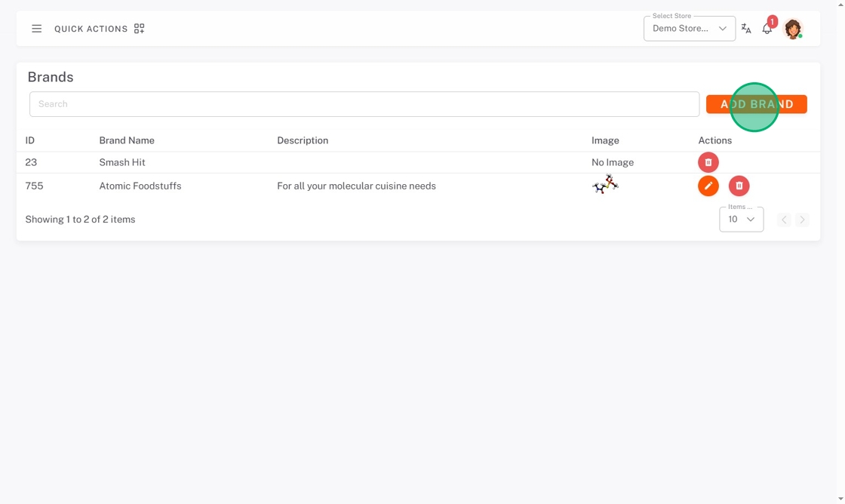Click the Description column header
This screenshot has width=845, height=504.
[303, 140]
